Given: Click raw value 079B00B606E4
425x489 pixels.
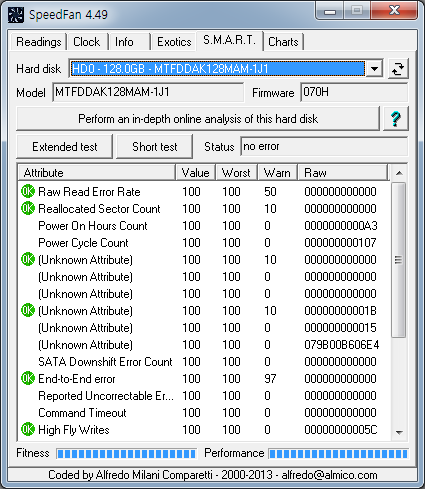Looking at the screenshot, I should [x=342, y=345].
